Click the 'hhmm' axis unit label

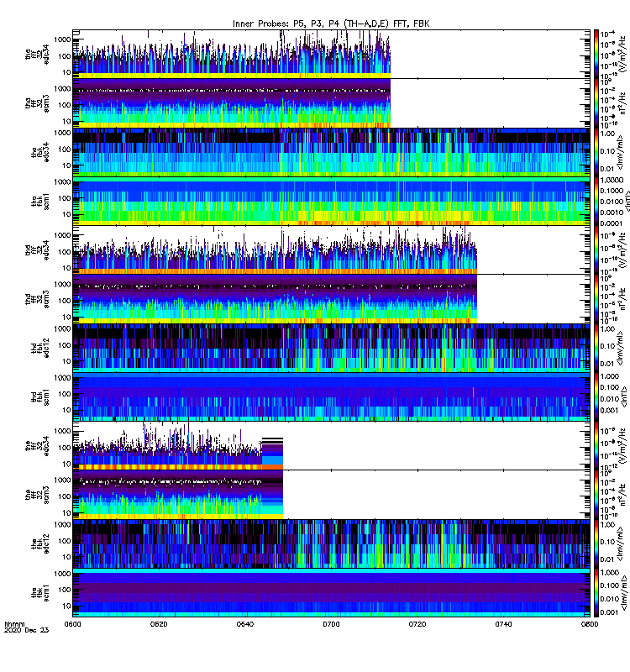coord(14,624)
